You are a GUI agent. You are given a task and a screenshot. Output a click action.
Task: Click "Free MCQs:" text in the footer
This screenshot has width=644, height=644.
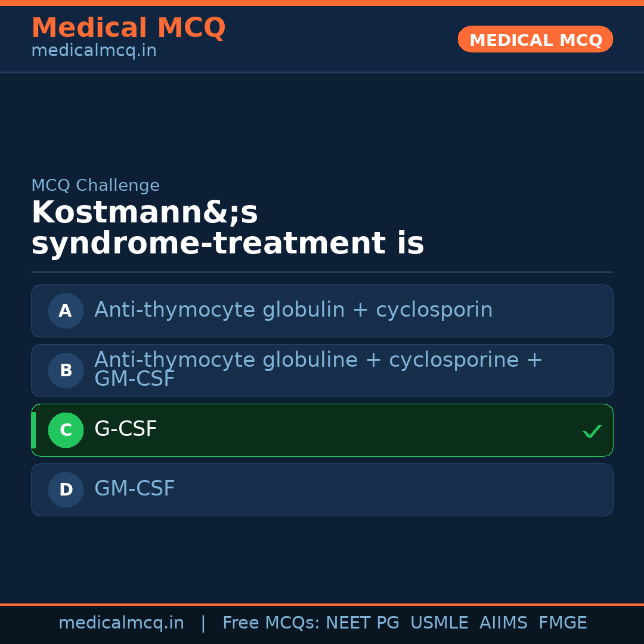pyautogui.click(x=271, y=623)
